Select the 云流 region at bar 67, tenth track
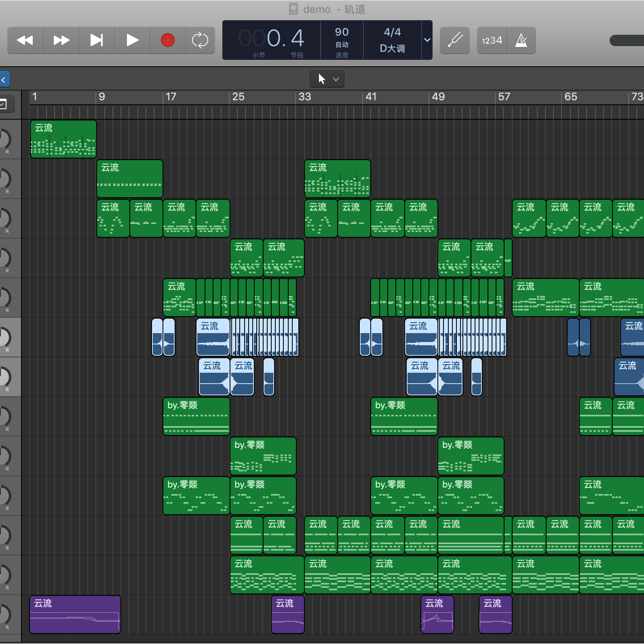The image size is (644, 644). (612, 496)
